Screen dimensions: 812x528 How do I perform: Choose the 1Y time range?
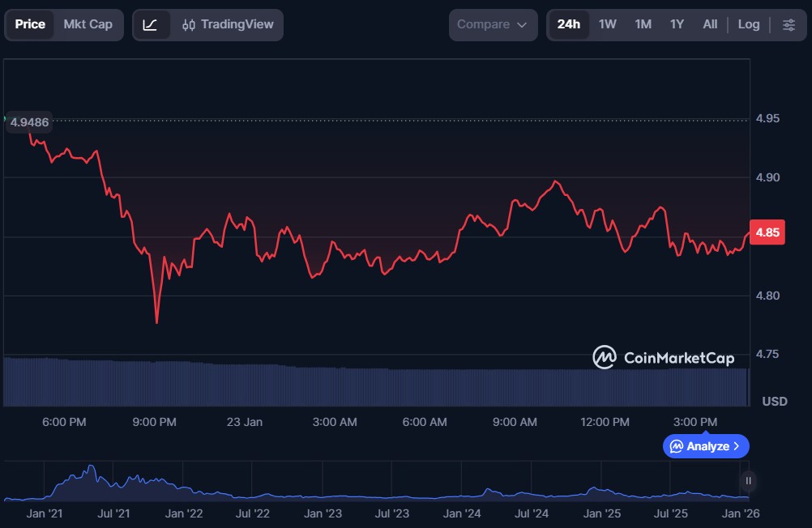[677, 24]
